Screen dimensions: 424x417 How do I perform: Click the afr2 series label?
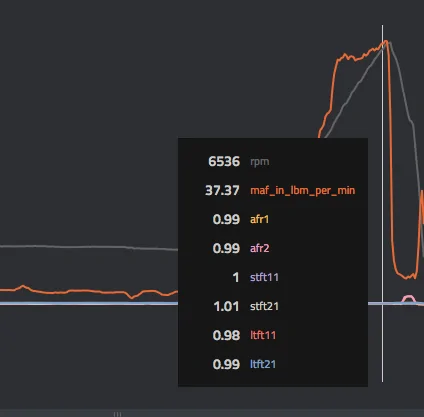(259, 248)
